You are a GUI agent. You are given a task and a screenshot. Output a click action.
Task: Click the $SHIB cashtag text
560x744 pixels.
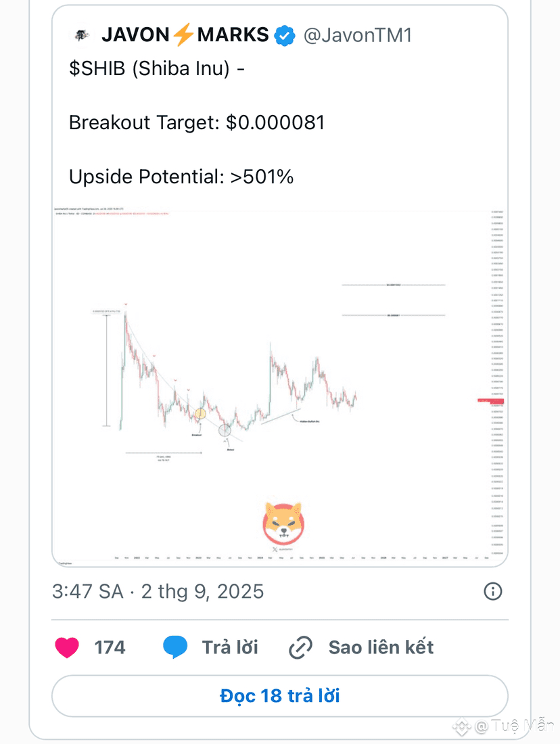(97, 68)
